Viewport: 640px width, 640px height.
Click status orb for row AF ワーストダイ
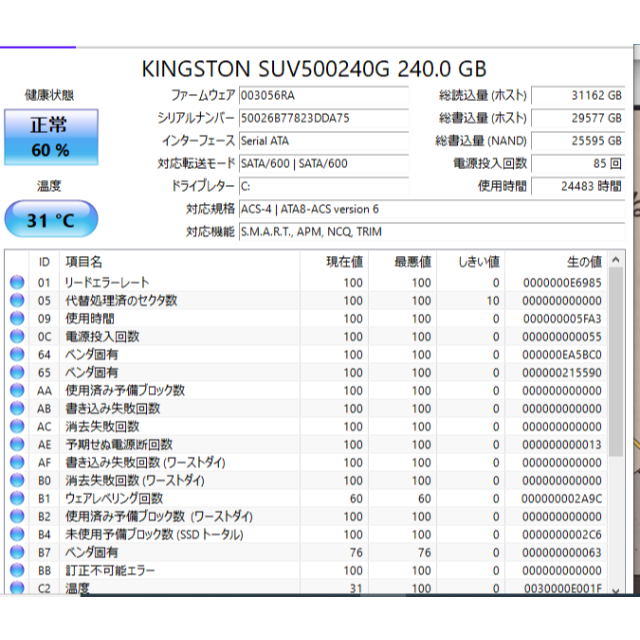17,462
